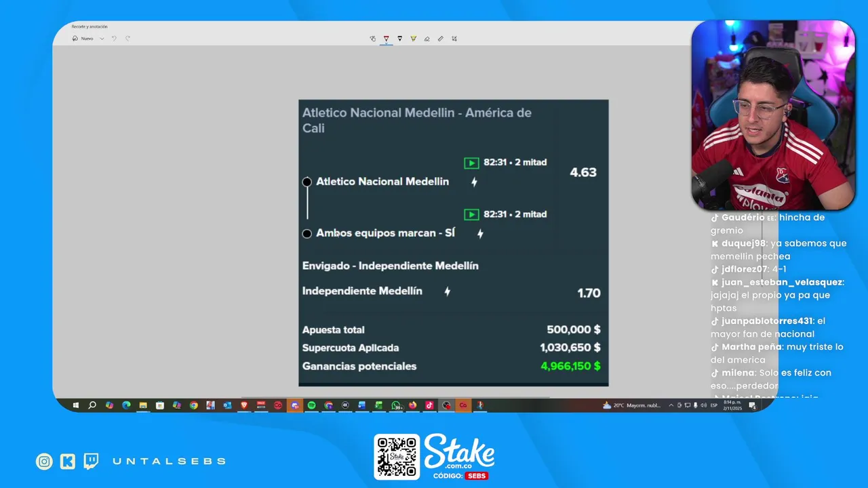Select the black pencil tool
The height and width of the screenshot is (488, 868).
point(399,39)
